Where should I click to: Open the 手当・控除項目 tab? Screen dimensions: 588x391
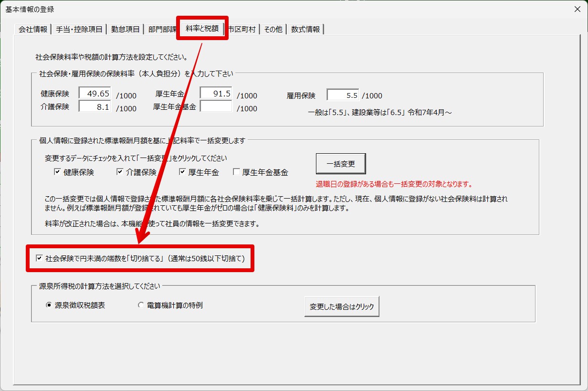click(x=79, y=29)
